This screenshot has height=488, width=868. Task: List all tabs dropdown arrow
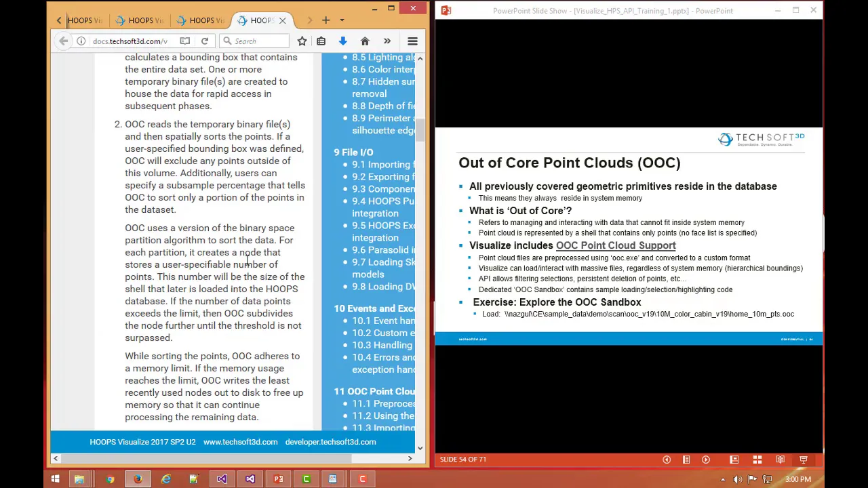click(x=342, y=20)
